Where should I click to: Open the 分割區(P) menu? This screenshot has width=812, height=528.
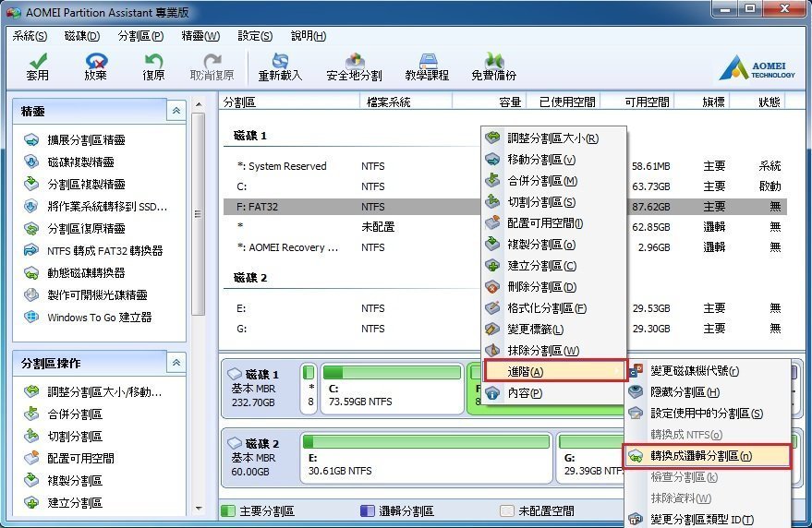coord(140,36)
